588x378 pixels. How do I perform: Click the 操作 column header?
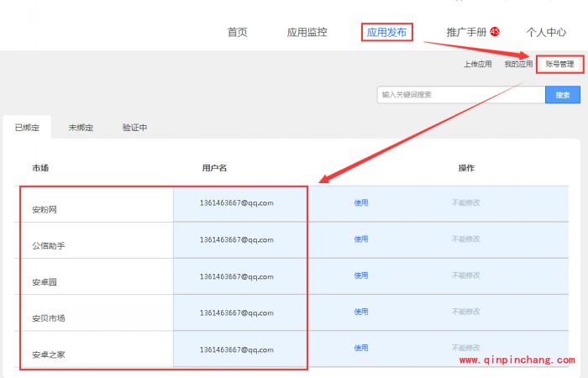466,168
